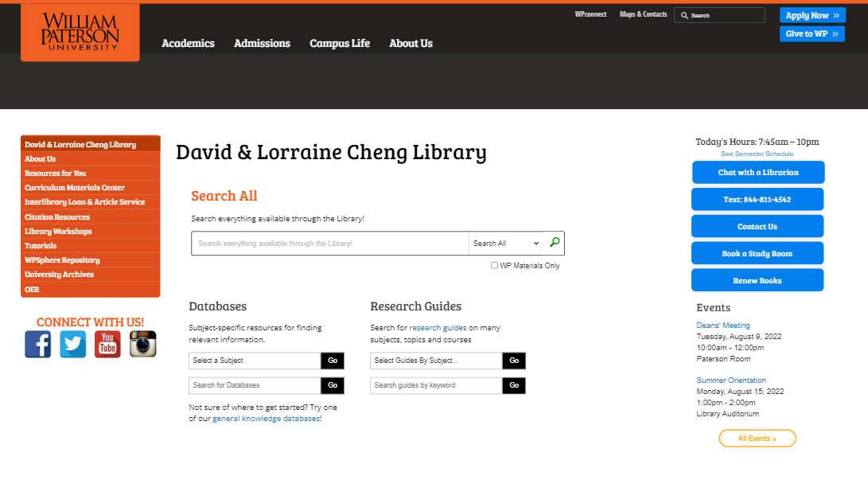Open the About Us top navigation menu
The image size is (868, 480).
pyautogui.click(x=411, y=43)
